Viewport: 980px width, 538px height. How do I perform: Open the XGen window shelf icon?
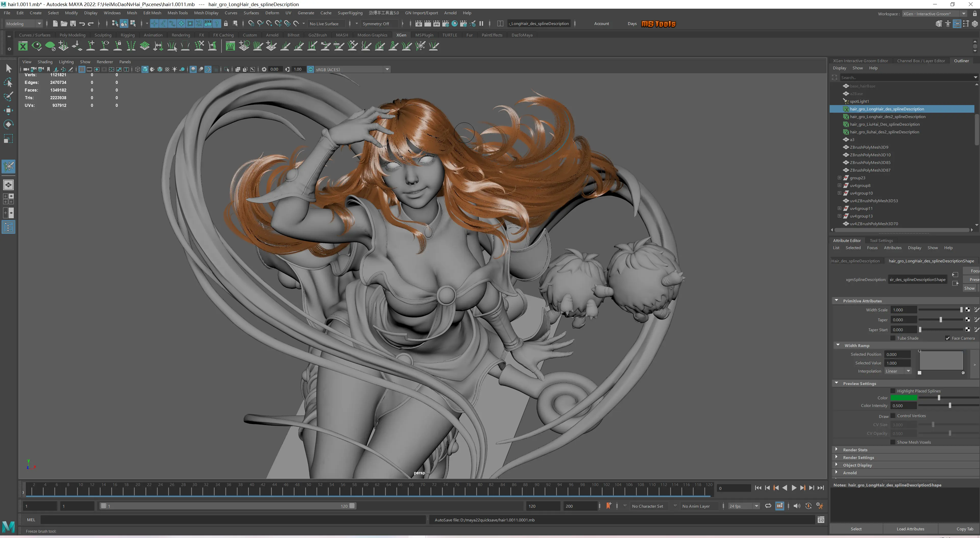pyautogui.click(x=23, y=46)
